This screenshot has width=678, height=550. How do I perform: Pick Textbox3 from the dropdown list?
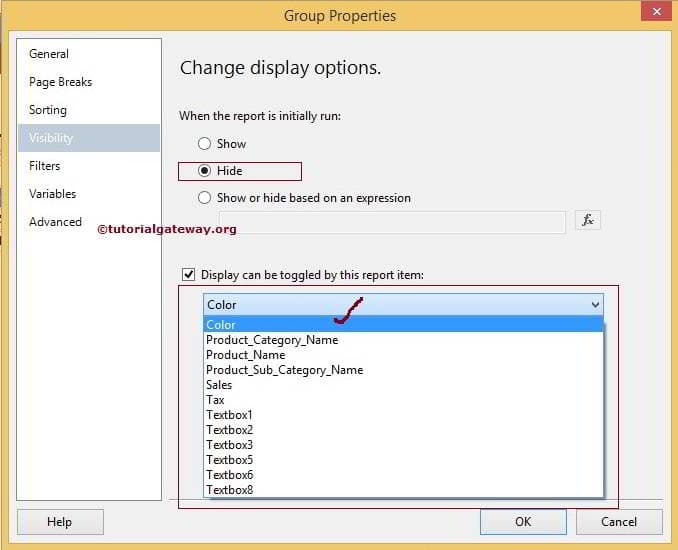(403, 445)
